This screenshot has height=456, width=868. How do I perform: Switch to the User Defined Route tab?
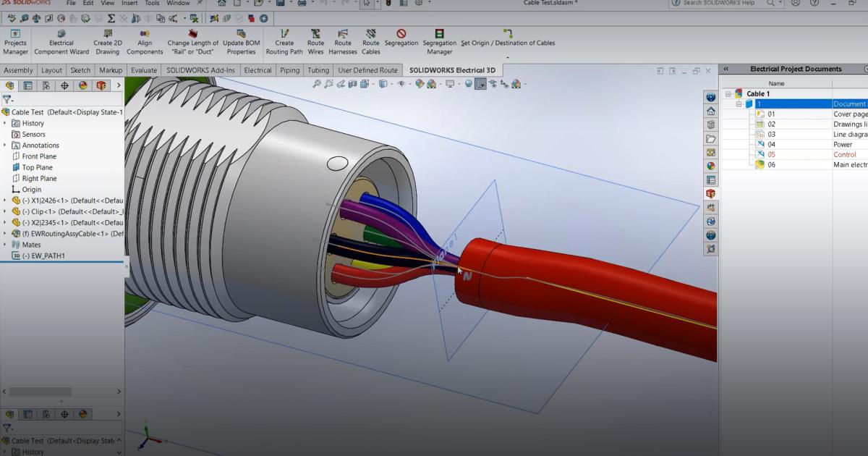click(x=367, y=70)
